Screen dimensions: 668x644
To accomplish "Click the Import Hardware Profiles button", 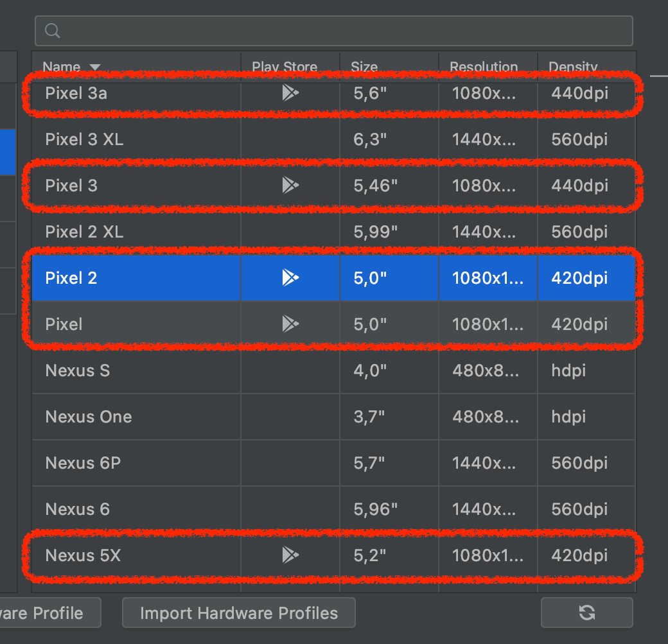I will tap(238, 613).
